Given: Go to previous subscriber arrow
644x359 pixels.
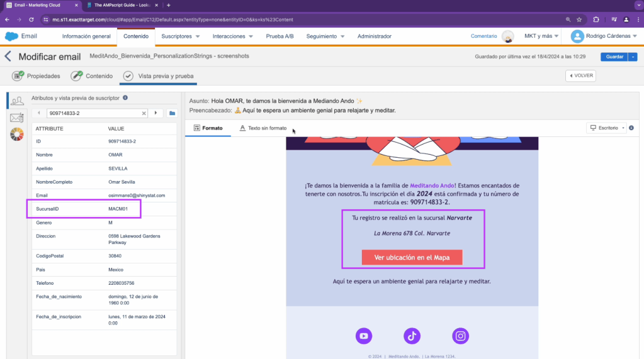Looking at the screenshot, I should tap(39, 113).
